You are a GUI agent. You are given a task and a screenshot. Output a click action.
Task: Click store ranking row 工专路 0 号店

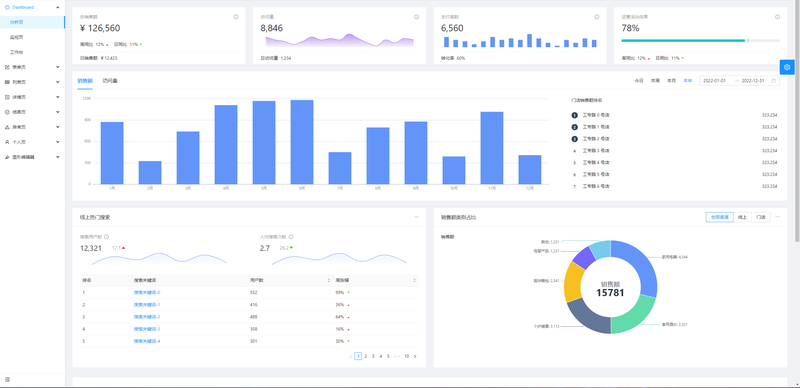674,115
